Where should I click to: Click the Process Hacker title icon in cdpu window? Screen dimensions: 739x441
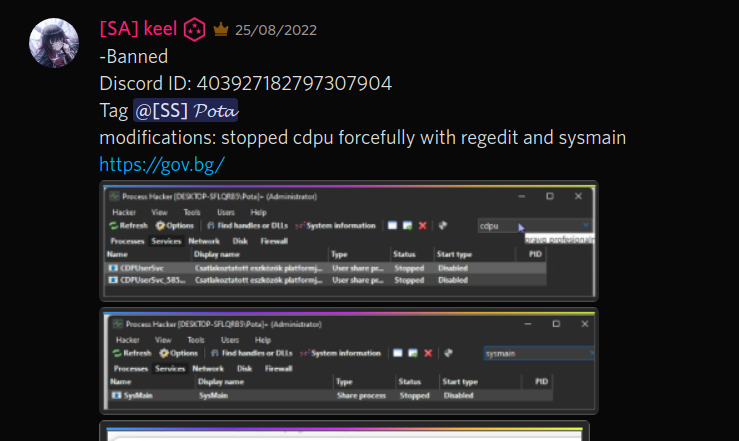click(114, 196)
